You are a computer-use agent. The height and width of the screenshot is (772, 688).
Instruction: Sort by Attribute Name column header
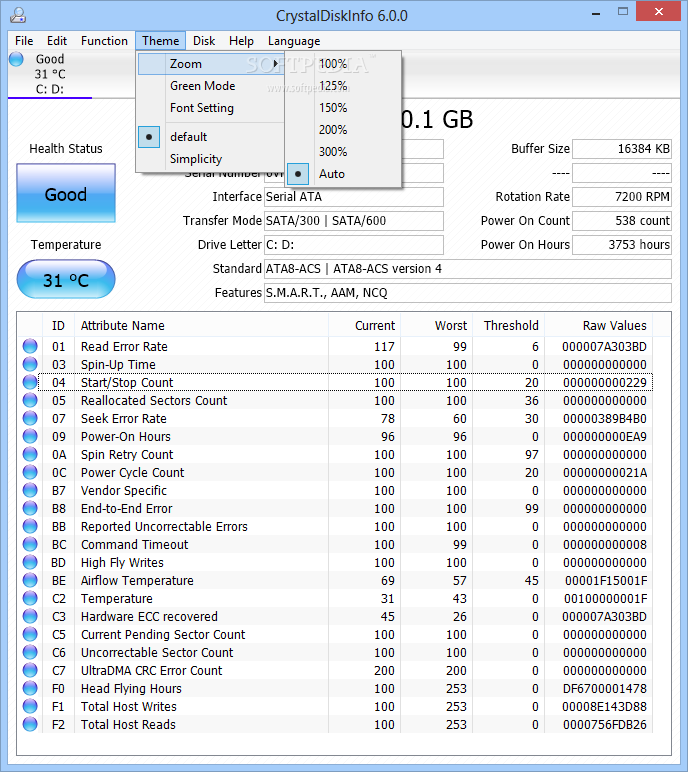coord(201,325)
